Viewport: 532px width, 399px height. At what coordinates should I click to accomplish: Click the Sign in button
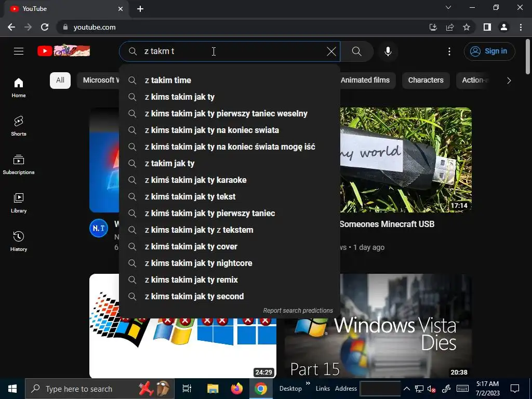[x=489, y=51]
